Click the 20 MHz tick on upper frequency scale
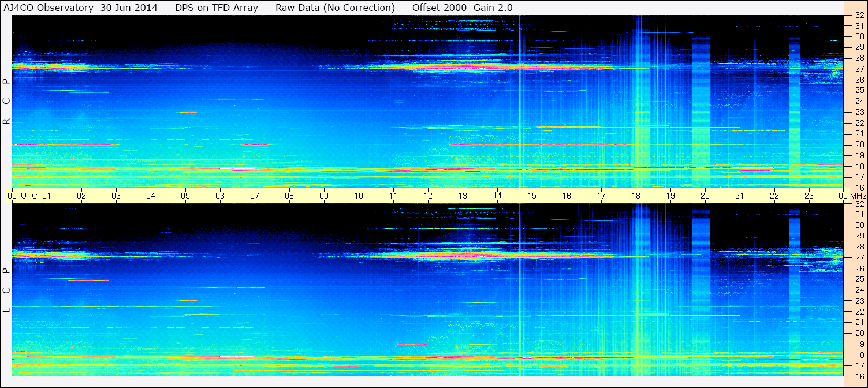 point(859,144)
